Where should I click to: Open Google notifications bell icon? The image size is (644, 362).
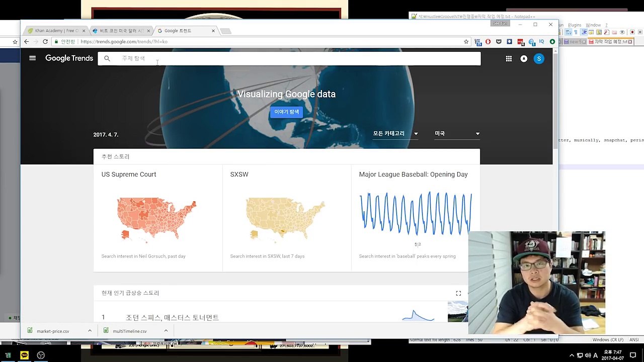point(524,59)
